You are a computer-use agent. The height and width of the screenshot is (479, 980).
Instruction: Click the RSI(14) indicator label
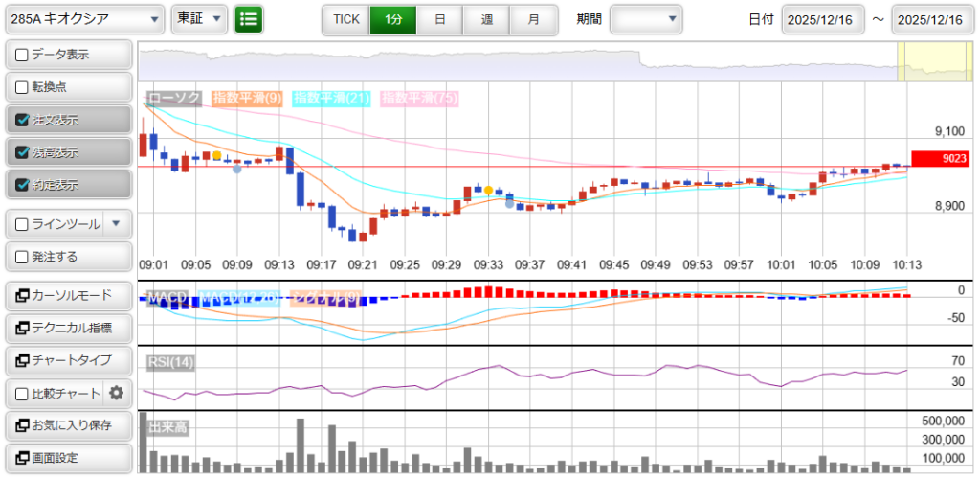(x=170, y=361)
